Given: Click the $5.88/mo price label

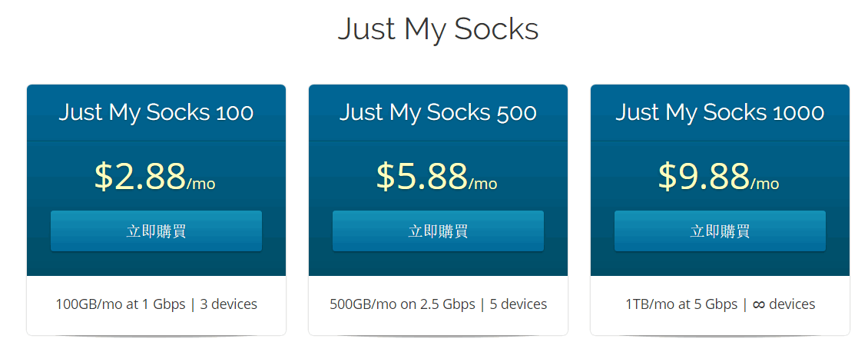Looking at the screenshot, I should tap(437, 176).
